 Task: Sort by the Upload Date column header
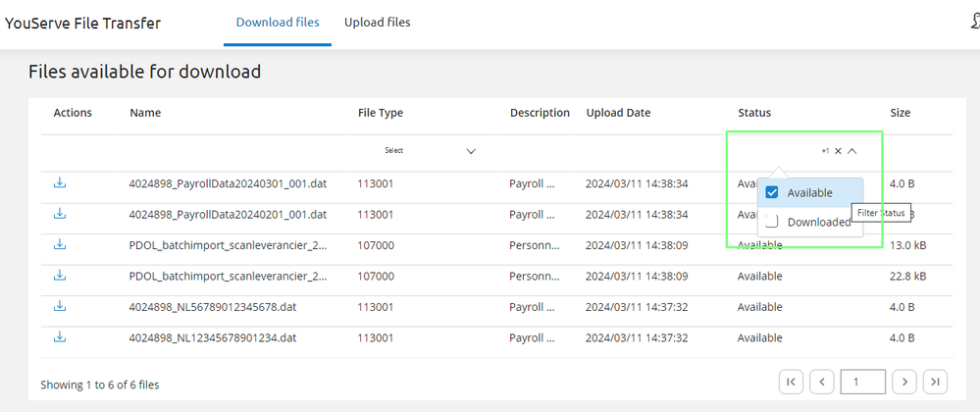point(618,113)
